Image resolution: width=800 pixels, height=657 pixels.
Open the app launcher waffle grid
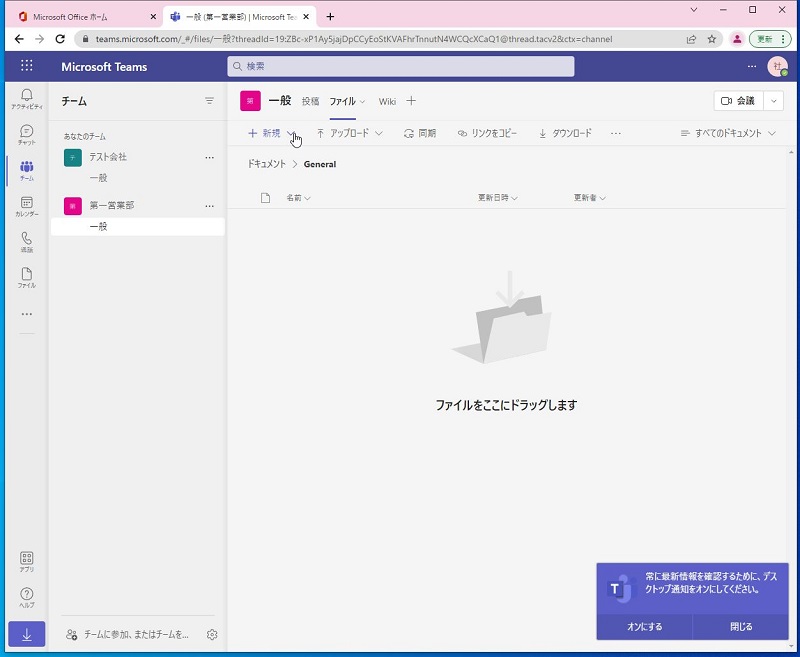tap(27, 66)
